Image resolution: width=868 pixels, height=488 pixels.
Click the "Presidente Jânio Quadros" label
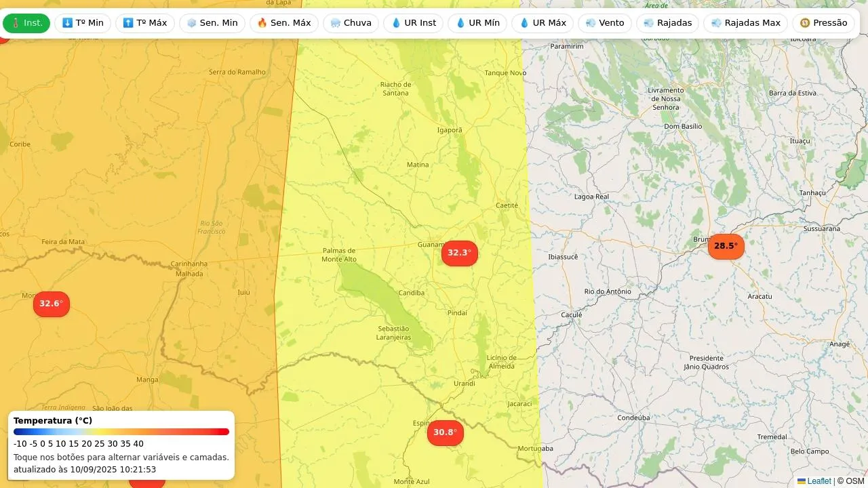click(x=706, y=363)
